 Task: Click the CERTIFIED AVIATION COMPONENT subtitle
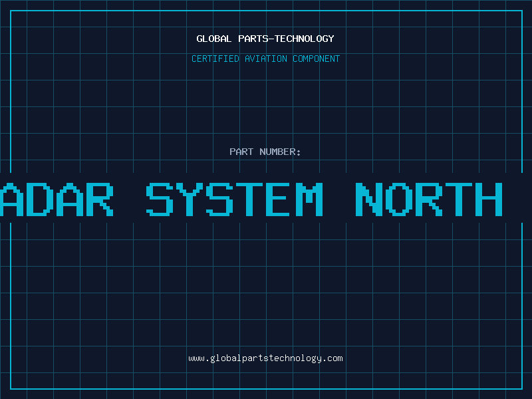265,59
